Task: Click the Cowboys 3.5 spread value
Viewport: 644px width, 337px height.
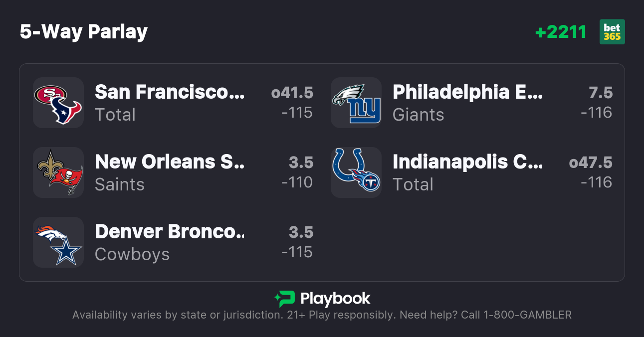Action: point(301,232)
